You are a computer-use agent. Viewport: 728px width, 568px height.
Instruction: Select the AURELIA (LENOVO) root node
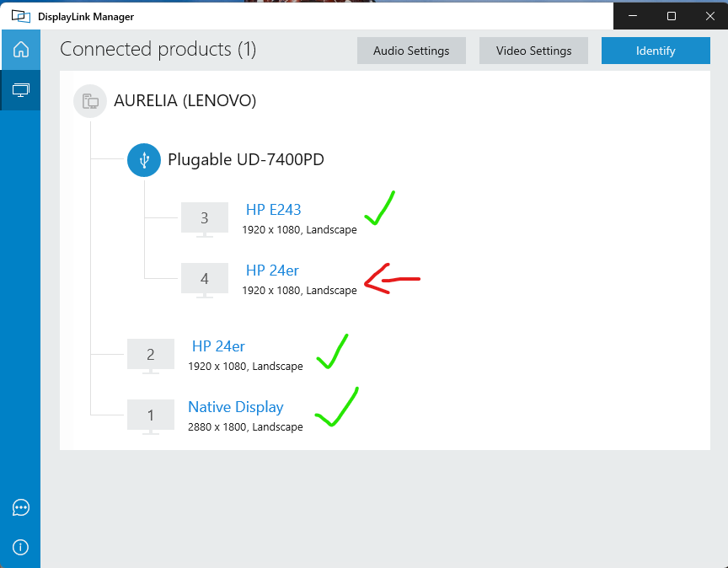click(x=185, y=101)
